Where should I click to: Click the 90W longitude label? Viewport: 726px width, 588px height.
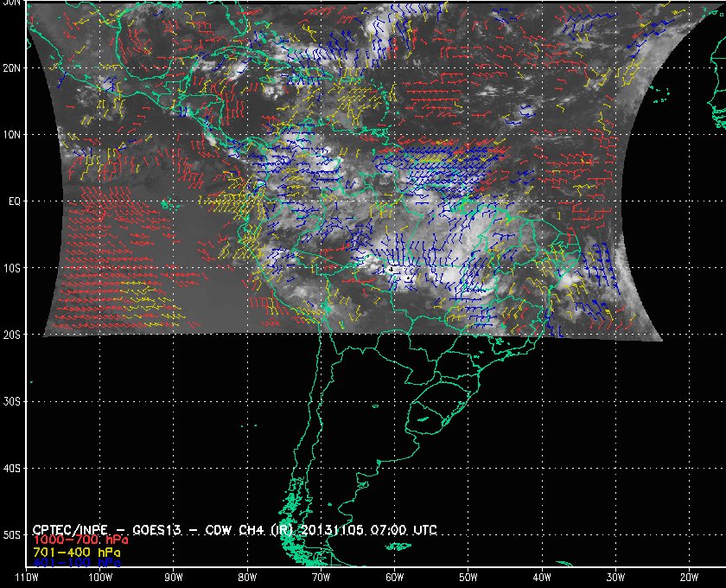[174, 578]
